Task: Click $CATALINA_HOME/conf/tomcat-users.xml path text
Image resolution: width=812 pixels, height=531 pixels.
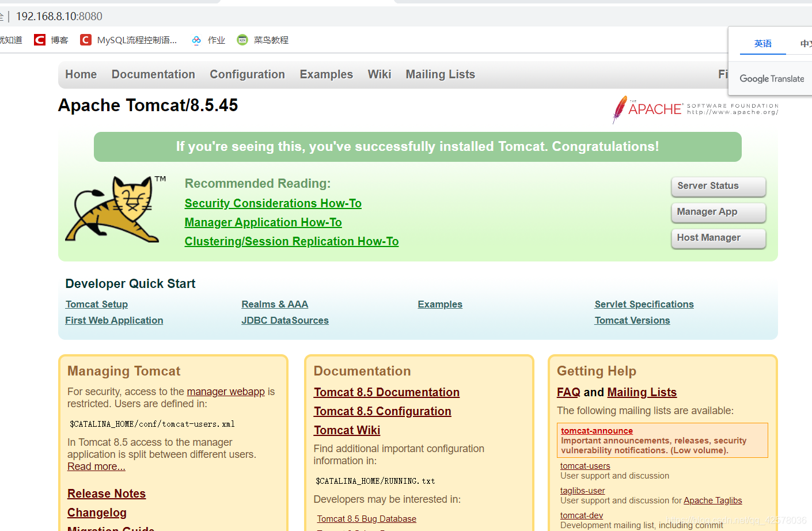Action: [152, 424]
